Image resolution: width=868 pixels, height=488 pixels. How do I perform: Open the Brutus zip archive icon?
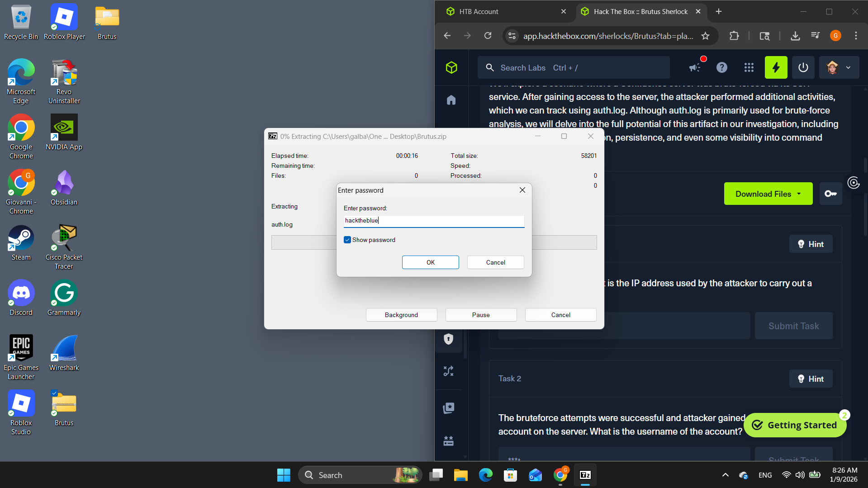tap(64, 408)
